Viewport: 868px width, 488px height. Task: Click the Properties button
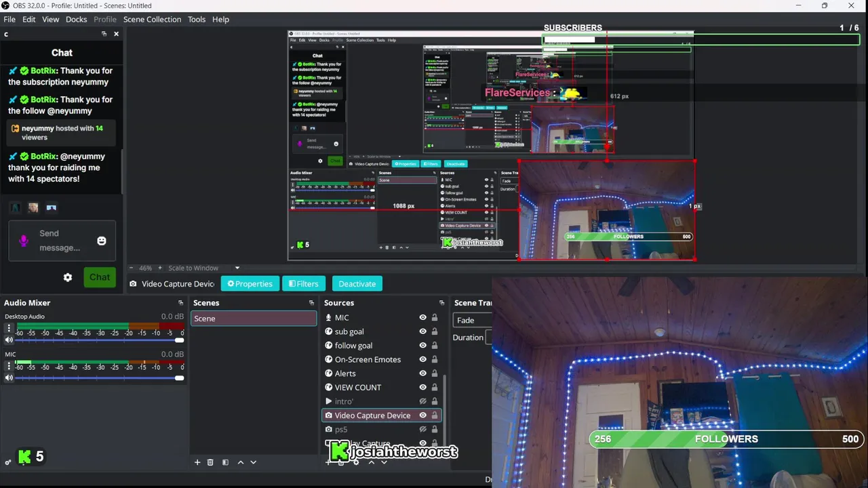click(250, 284)
